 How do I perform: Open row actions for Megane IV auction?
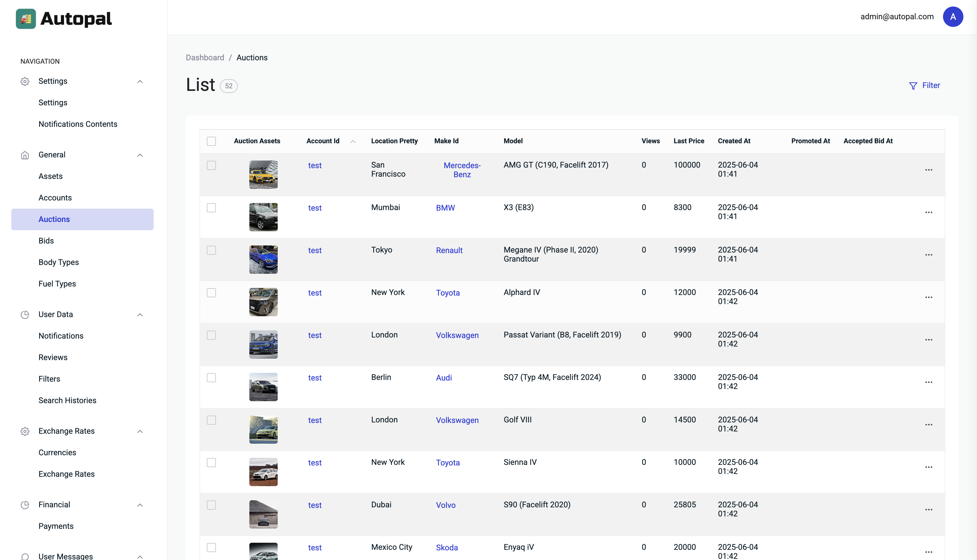[929, 255]
